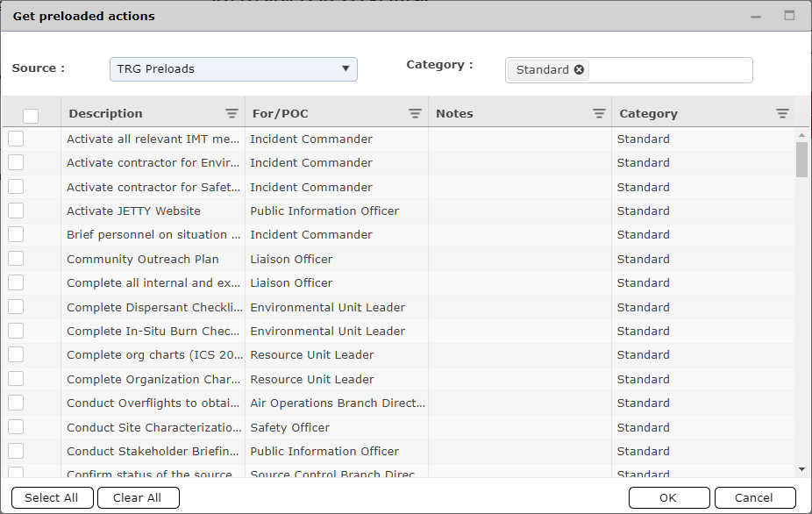The width and height of the screenshot is (812, 514).
Task: Open the Category column filter menu
Action: (x=782, y=113)
